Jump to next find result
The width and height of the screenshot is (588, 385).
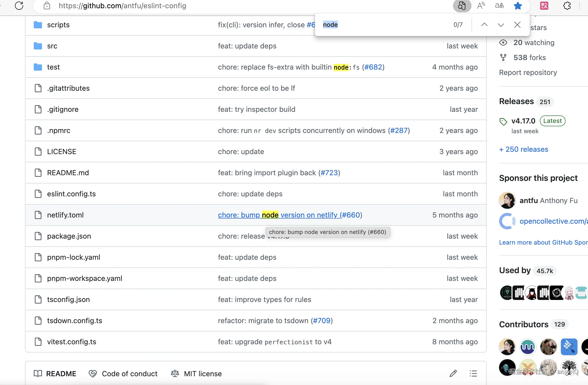pyautogui.click(x=501, y=25)
